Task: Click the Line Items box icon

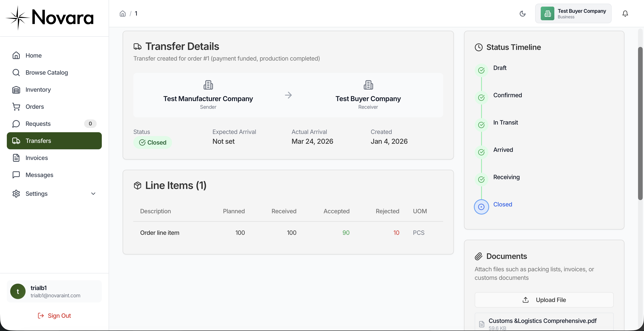Action: tap(138, 186)
